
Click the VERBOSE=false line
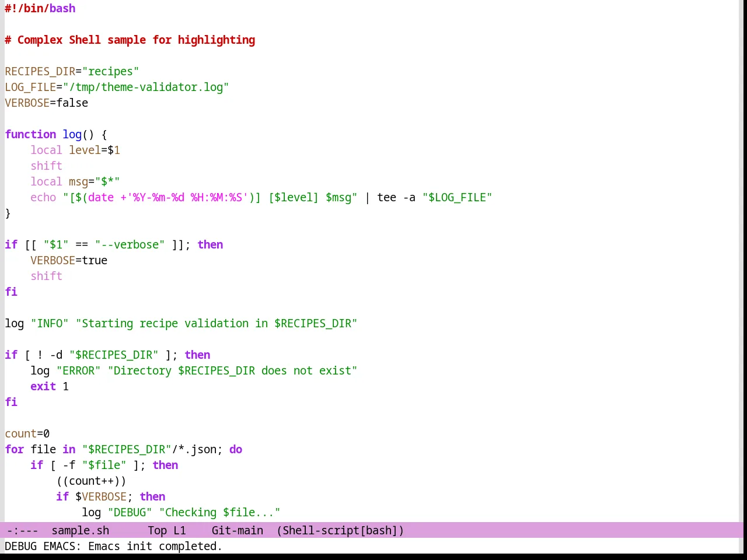coord(47,103)
